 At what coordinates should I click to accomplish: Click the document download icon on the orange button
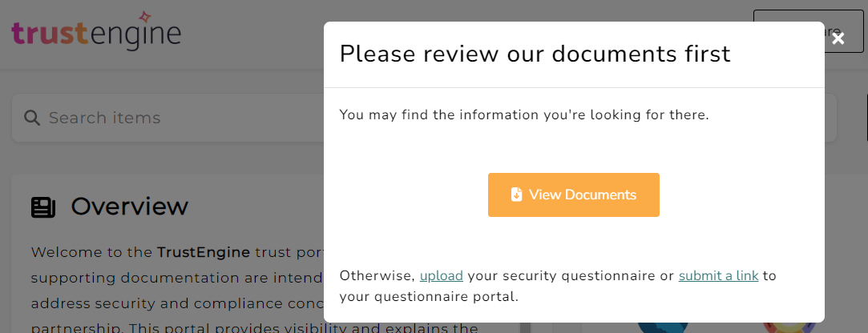coord(516,195)
